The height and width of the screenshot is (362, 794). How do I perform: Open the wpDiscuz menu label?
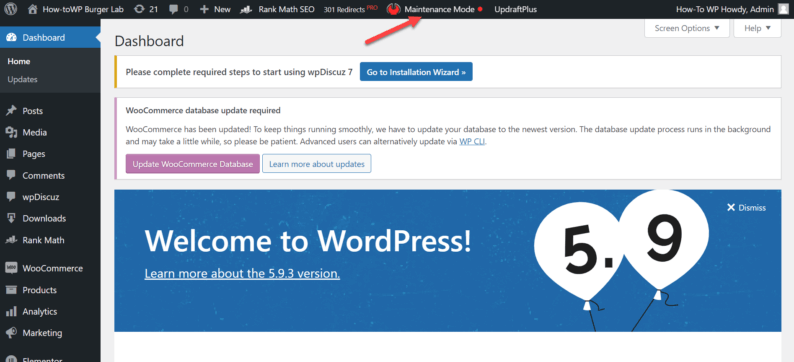(x=41, y=197)
